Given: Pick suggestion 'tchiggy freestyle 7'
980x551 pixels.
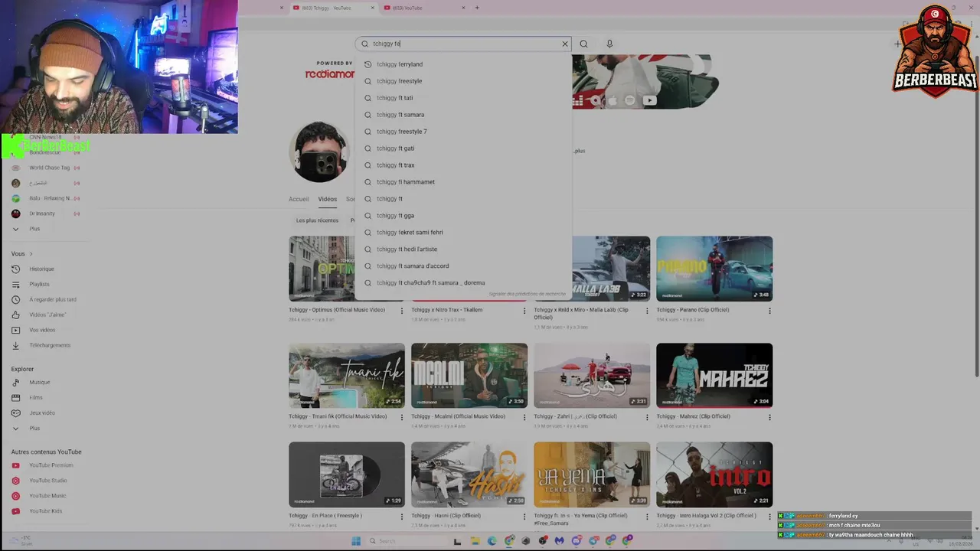Looking at the screenshot, I should pyautogui.click(x=463, y=132).
